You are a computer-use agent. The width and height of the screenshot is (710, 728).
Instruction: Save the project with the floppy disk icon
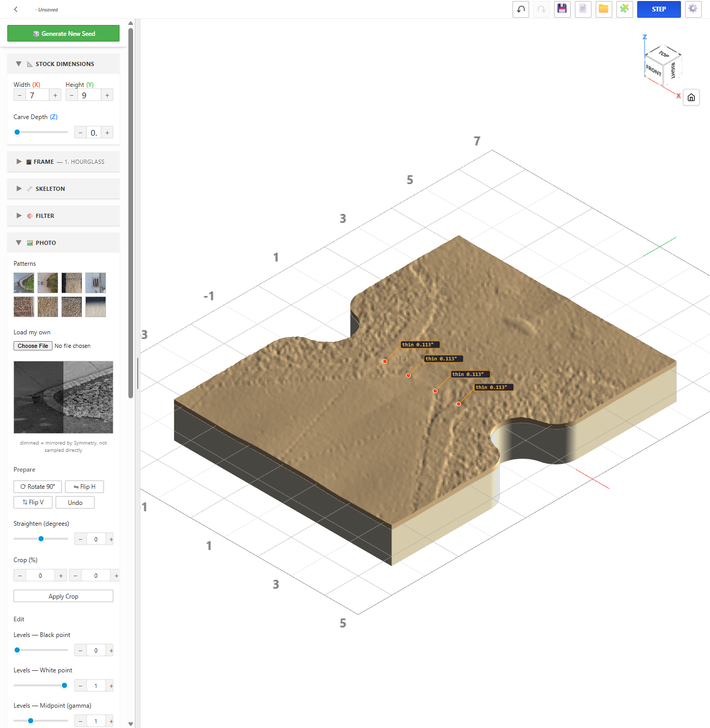[x=562, y=9]
